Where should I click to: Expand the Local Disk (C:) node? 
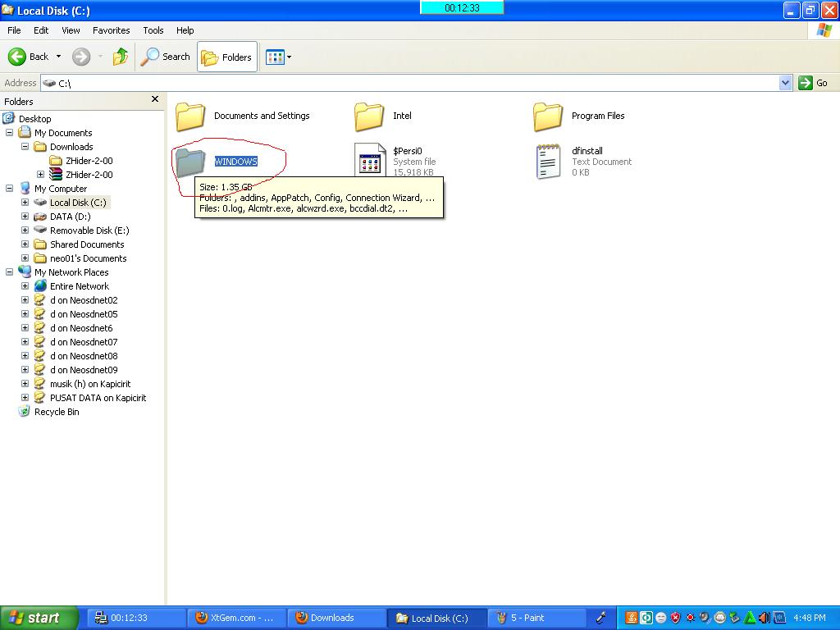coord(25,202)
